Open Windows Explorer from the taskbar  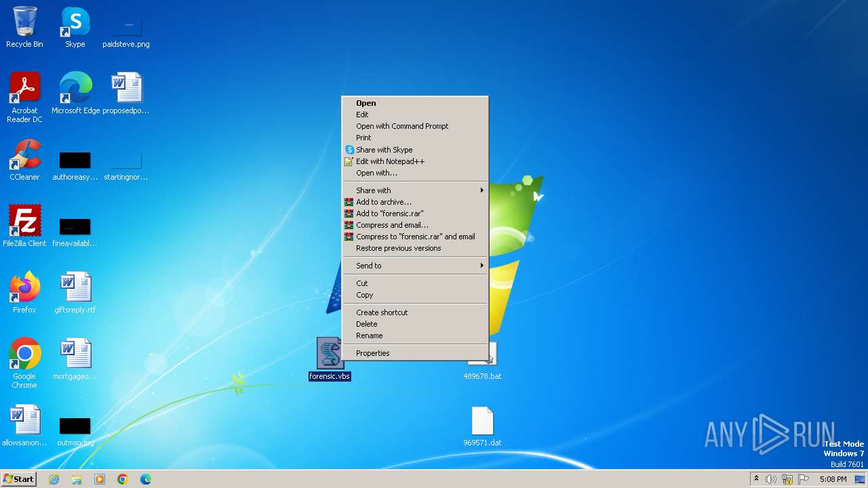(x=77, y=479)
